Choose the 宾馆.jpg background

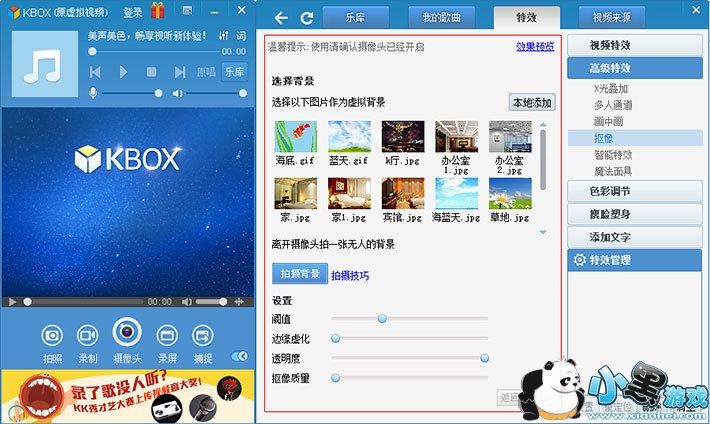(403, 193)
